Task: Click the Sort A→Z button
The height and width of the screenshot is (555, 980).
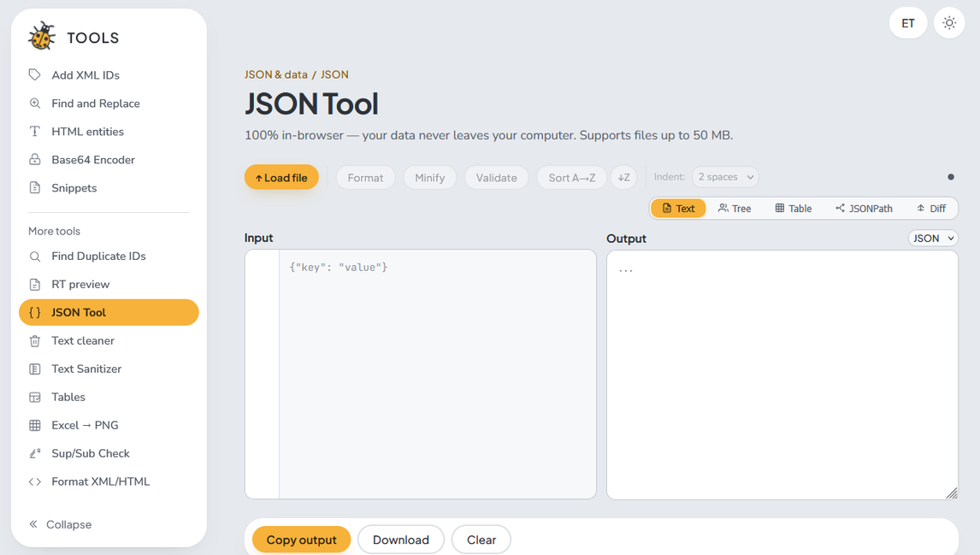Action: (x=572, y=178)
